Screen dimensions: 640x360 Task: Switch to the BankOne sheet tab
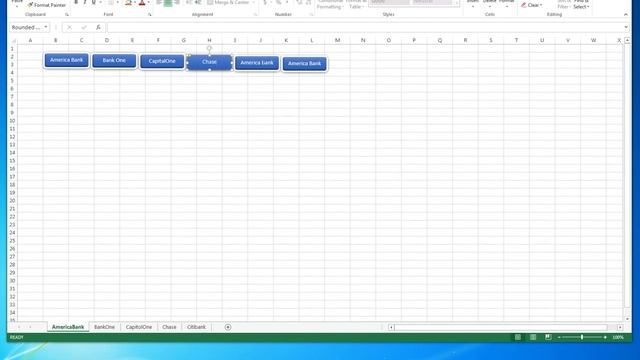tap(104, 327)
